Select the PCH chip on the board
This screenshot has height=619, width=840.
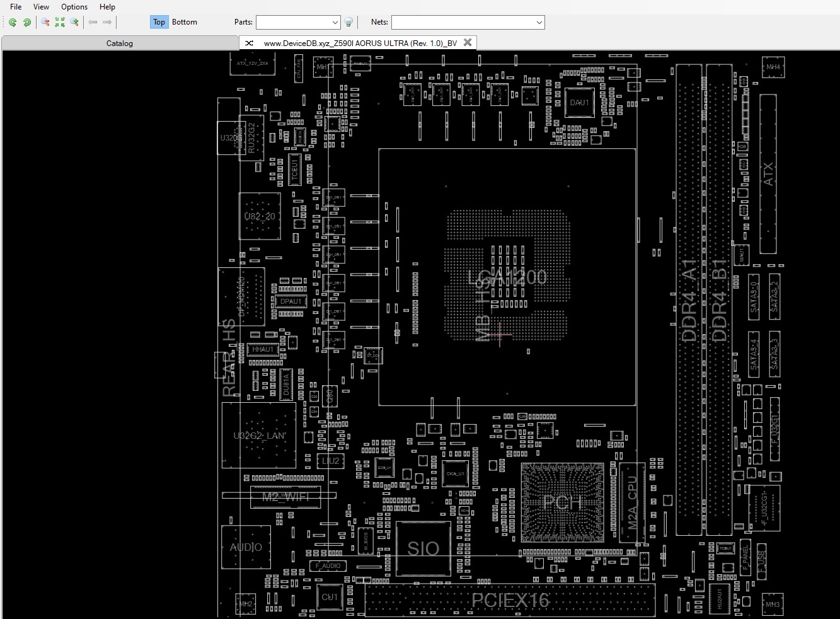click(x=562, y=502)
